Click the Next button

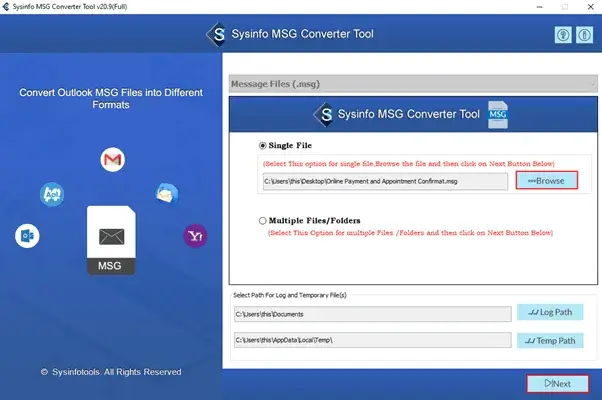coord(558,383)
